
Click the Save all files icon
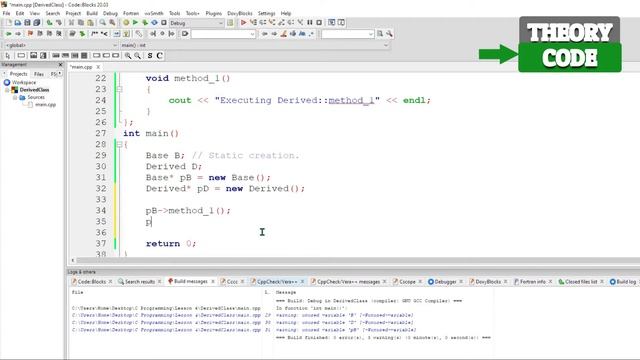pyautogui.click(x=36, y=23)
